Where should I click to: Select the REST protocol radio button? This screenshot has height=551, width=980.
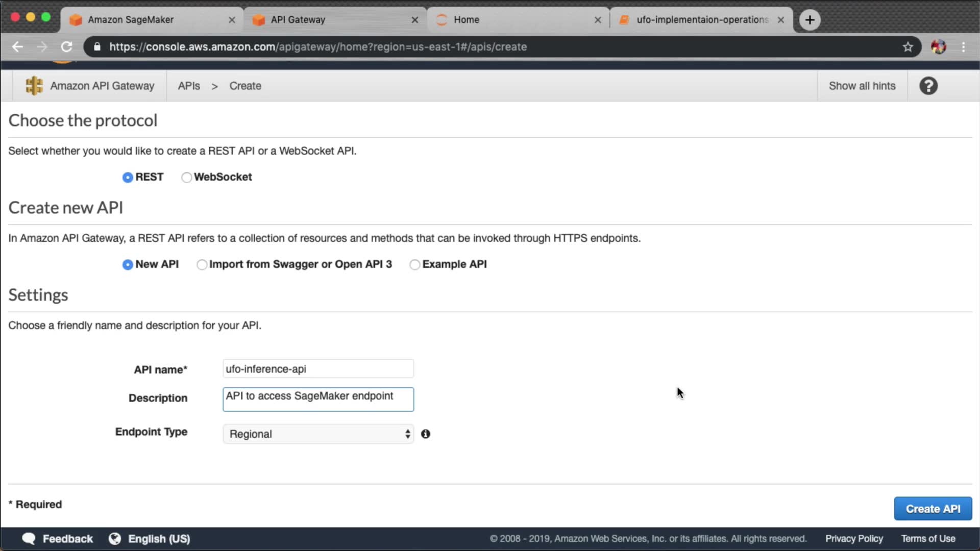point(128,177)
